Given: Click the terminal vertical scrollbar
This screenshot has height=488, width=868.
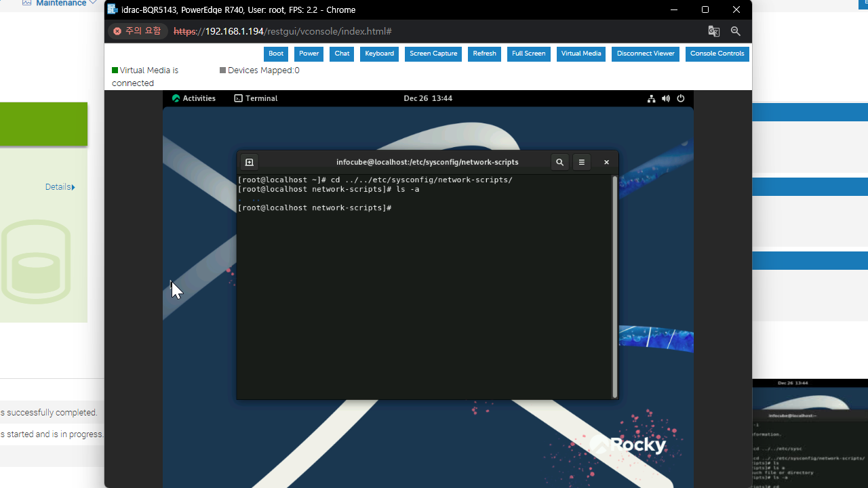Looking at the screenshot, I should point(614,287).
